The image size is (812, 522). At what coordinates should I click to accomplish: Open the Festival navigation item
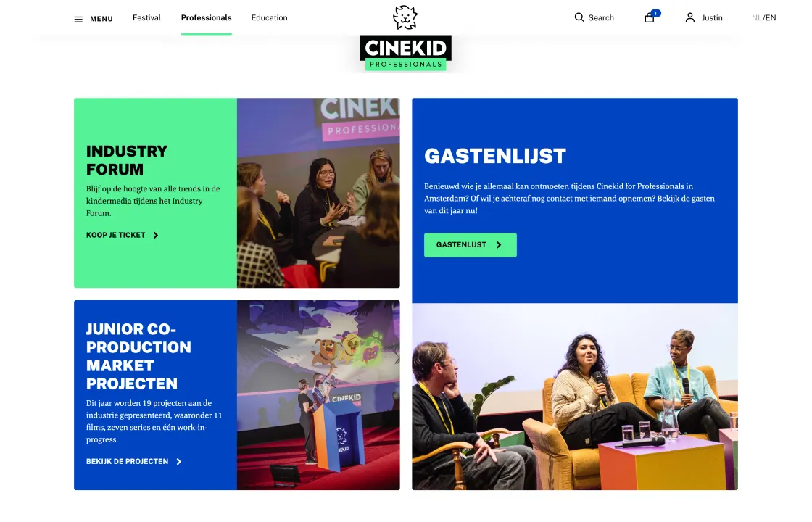[146, 17]
